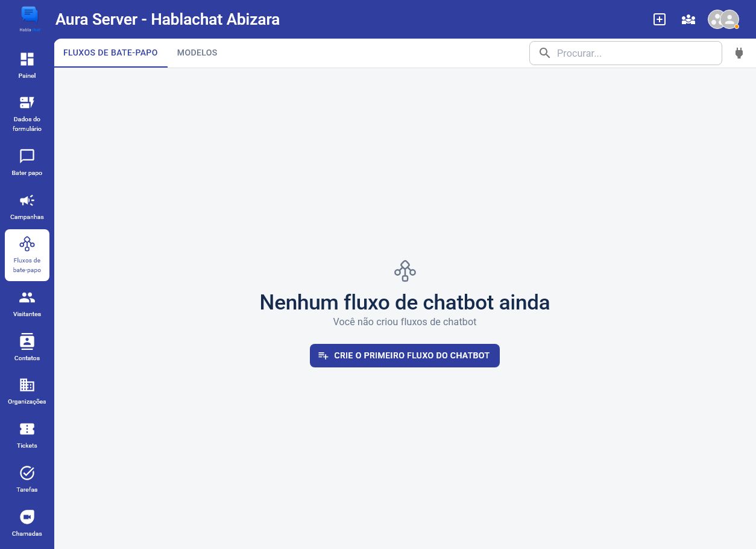Screen dimensions: 756x549
Task: Click Crie o primeiro fluxo do chatbot button
Action: [x=405, y=355]
